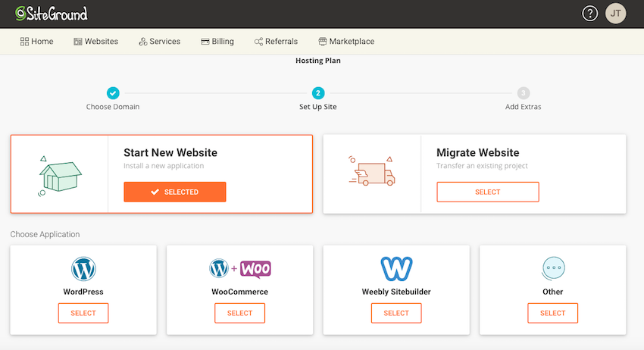The width and height of the screenshot is (644, 350).
Task: Click the completed Choose Domain step checkmark
Action: [113, 93]
